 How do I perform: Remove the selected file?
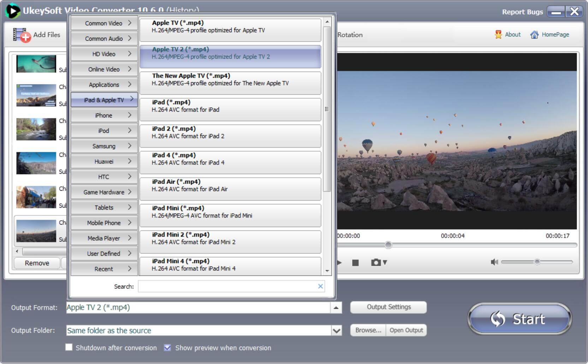pos(37,263)
